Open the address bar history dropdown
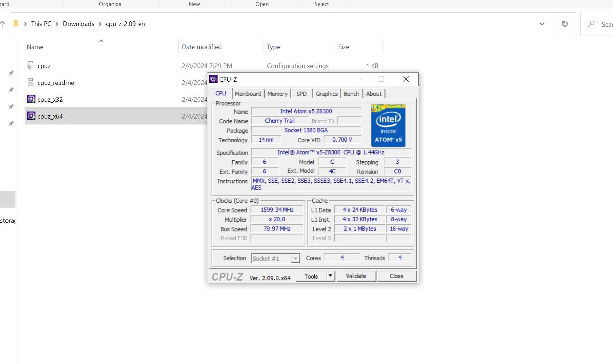This screenshot has height=364, width=613. click(542, 24)
